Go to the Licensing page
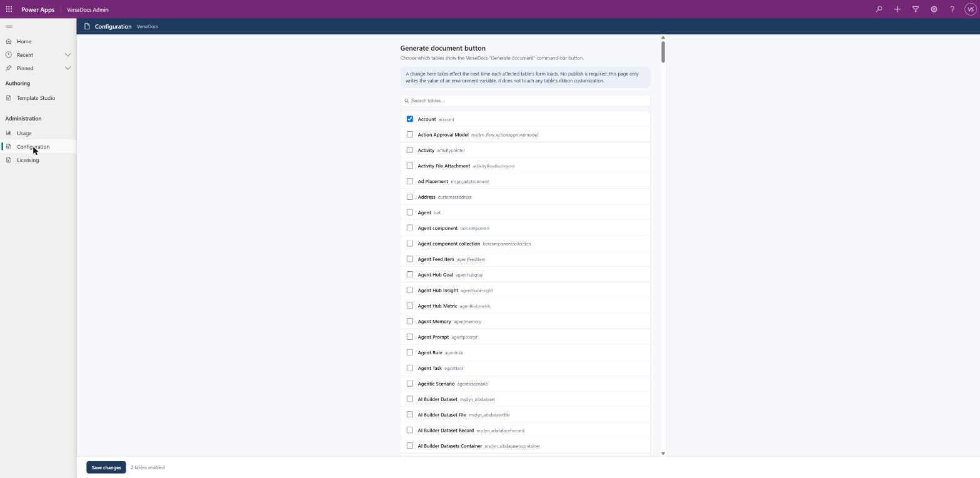 tap(38, 160)
